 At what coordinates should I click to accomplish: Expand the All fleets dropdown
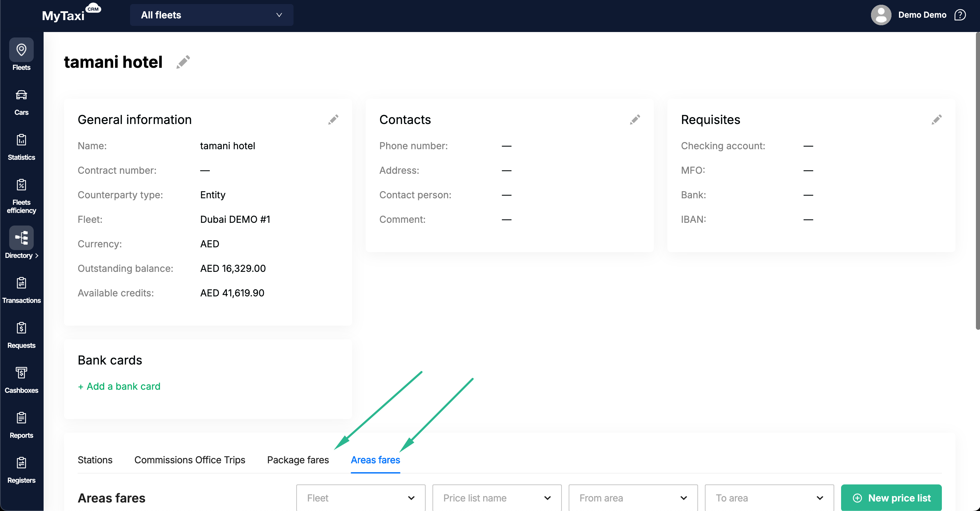point(211,15)
